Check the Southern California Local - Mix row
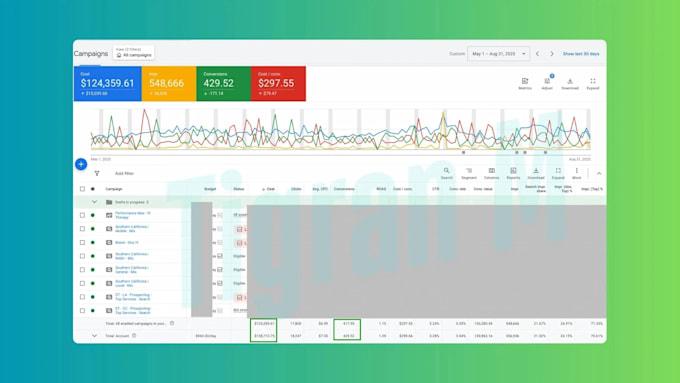The image size is (680, 383). (x=82, y=283)
